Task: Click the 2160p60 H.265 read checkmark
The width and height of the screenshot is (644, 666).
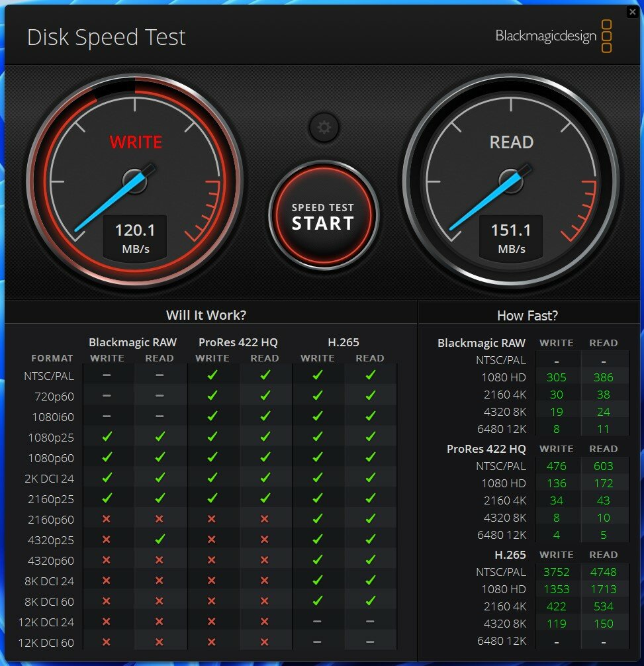Action: [x=371, y=518]
